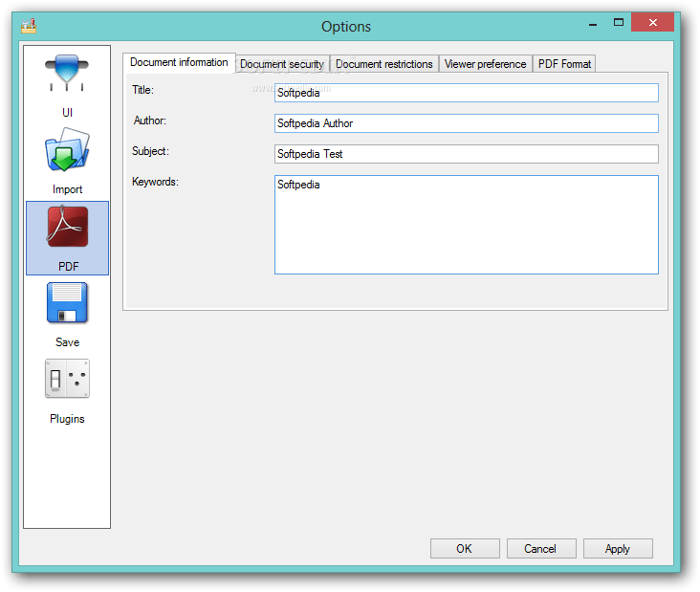Close the Options dialog

point(652,22)
